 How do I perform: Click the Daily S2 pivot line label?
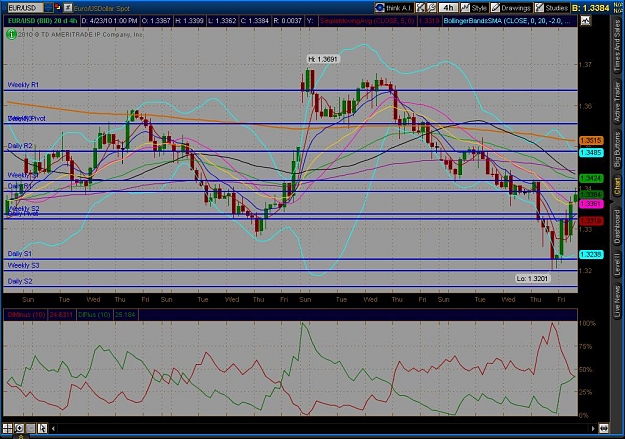pos(20,282)
